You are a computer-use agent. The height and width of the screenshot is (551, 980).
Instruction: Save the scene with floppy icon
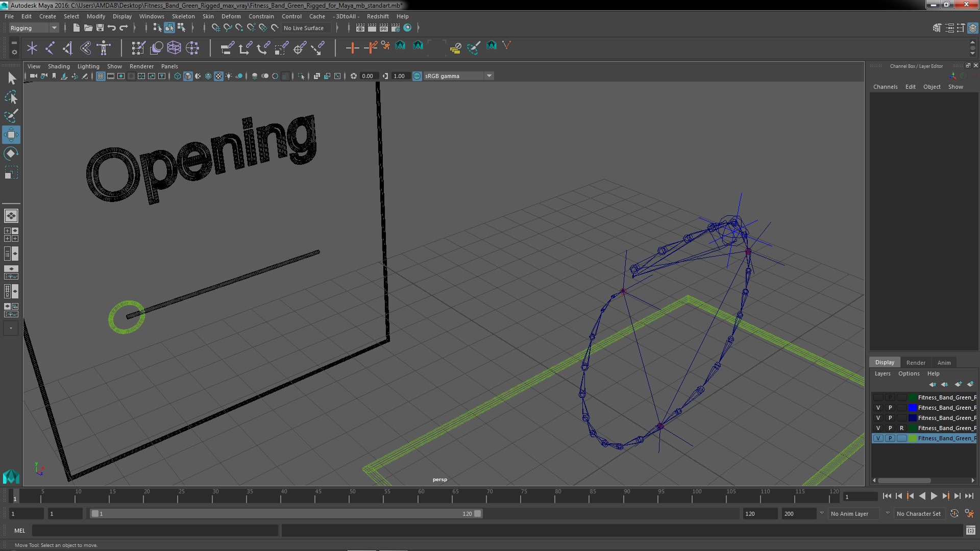coord(100,28)
